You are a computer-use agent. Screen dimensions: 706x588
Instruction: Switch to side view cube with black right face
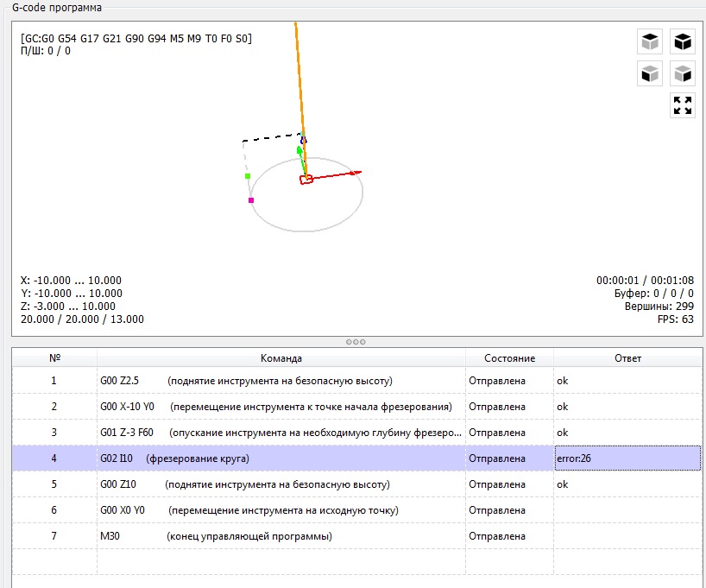click(683, 73)
